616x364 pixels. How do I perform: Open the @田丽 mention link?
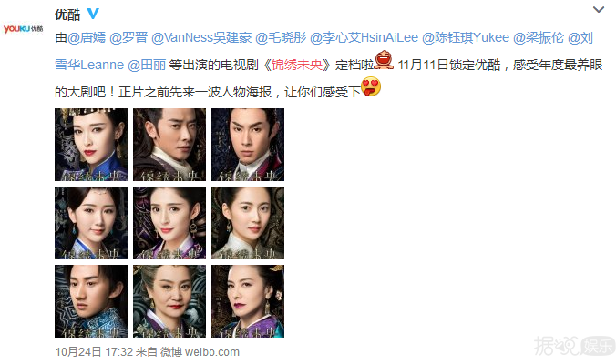[147, 65]
